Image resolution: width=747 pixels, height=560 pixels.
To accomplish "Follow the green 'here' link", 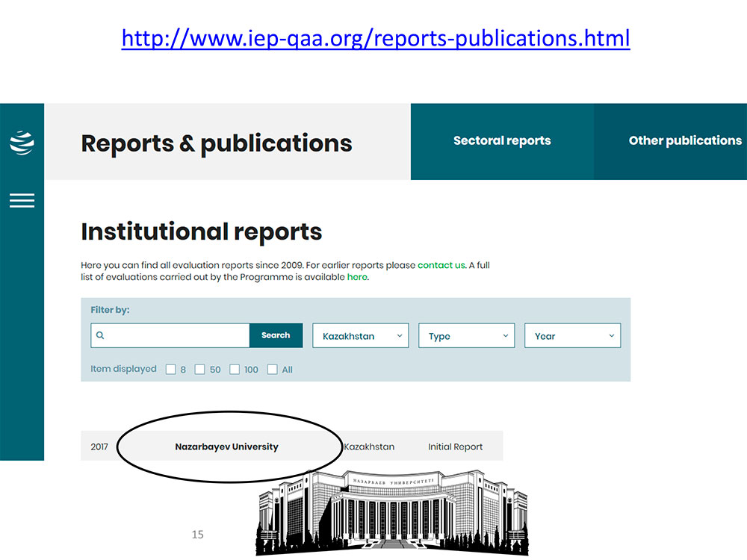I will pos(357,277).
